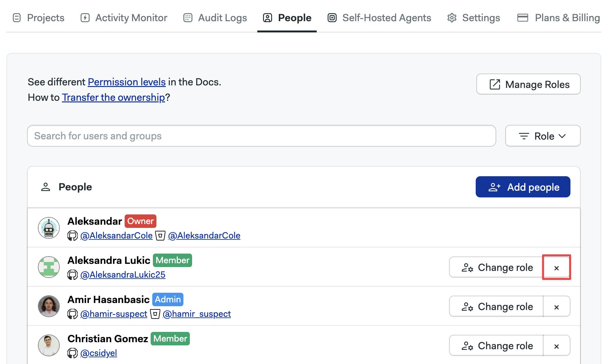Click Bitbucket icon beside @hamir_suspect
609x364 pixels.
[155, 314]
